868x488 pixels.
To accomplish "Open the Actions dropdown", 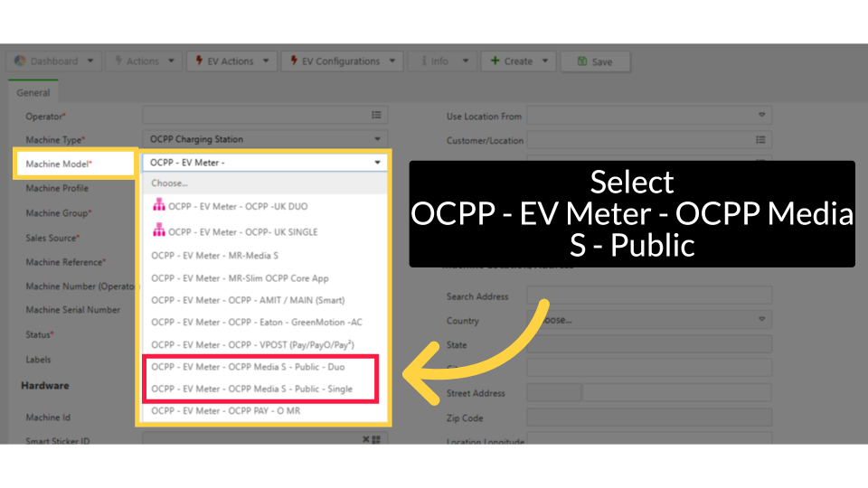I will (x=144, y=61).
